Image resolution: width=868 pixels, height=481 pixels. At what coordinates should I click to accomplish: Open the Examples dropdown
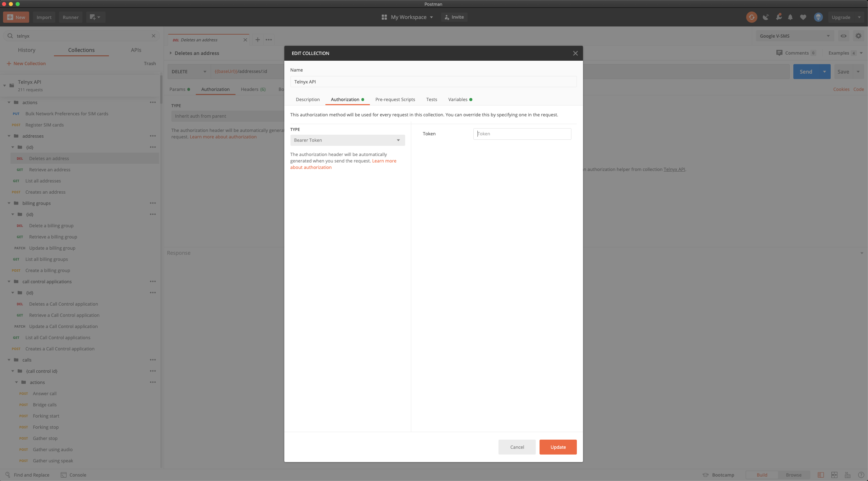pyautogui.click(x=845, y=53)
